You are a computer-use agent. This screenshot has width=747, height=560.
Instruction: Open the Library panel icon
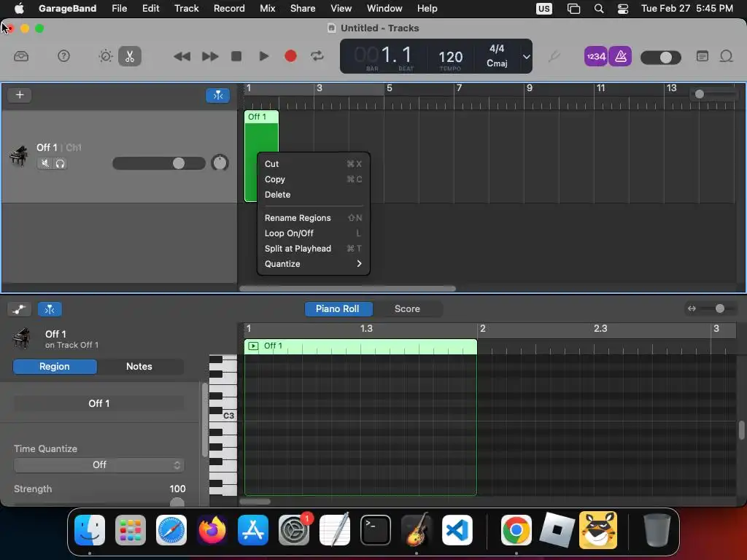tap(21, 56)
